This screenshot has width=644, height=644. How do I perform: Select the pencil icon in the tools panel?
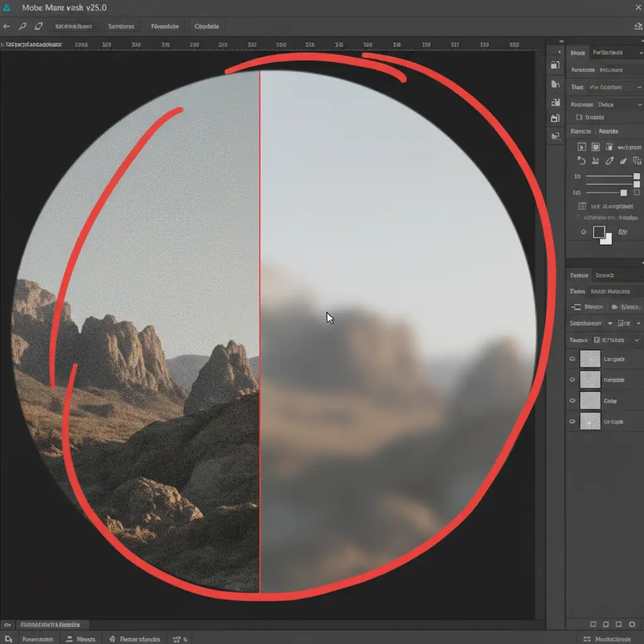[609, 161]
